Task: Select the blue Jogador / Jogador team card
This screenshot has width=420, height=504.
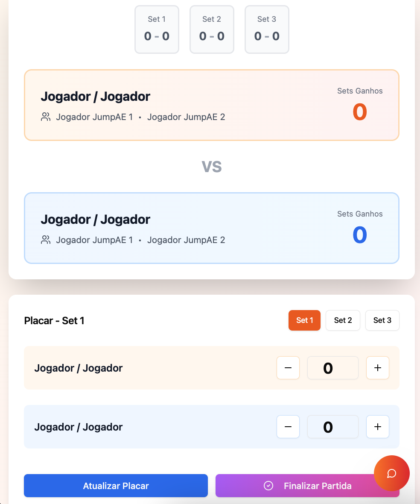Action: [x=211, y=228]
